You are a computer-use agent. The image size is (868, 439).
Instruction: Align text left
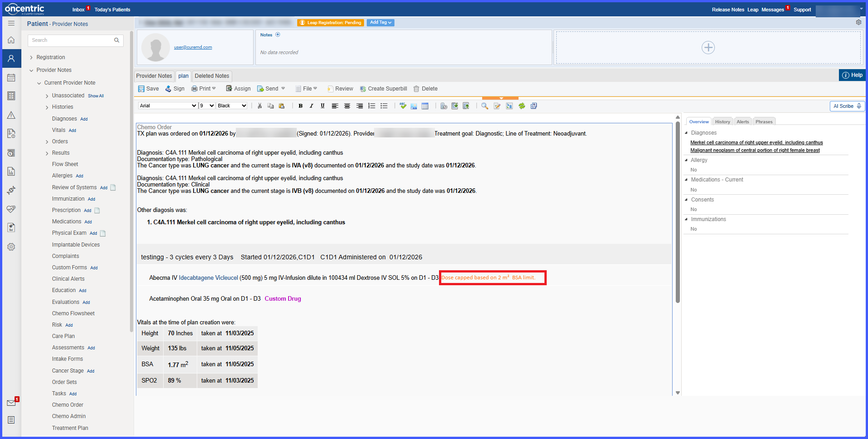click(335, 106)
